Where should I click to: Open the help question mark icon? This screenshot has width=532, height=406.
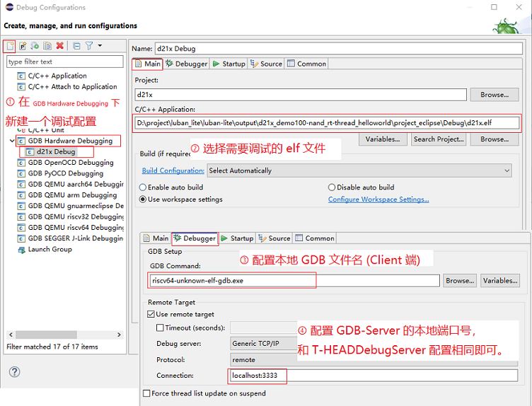tap(14, 372)
